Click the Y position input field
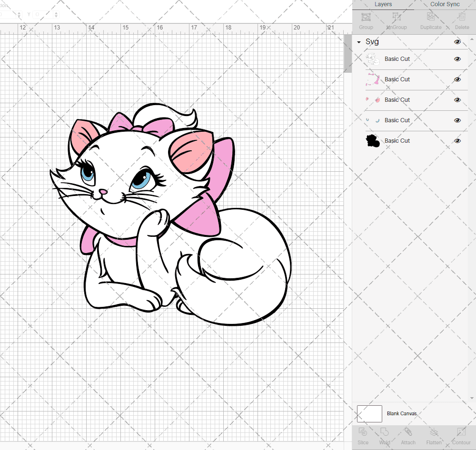476x450 pixels. (43, 14)
